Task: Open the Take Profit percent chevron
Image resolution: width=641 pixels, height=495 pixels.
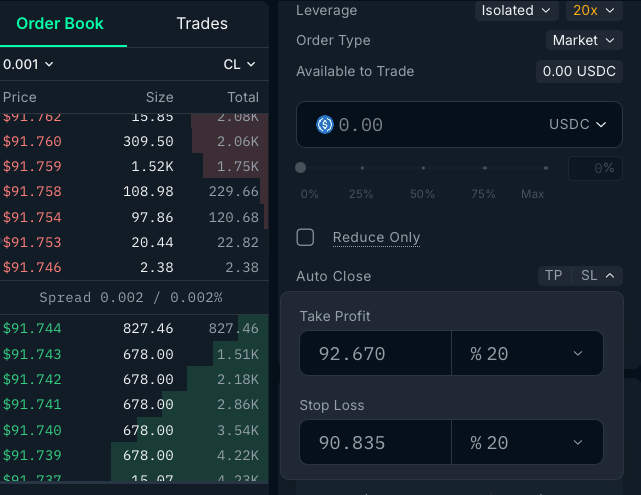Action: pyautogui.click(x=578, y=354)
